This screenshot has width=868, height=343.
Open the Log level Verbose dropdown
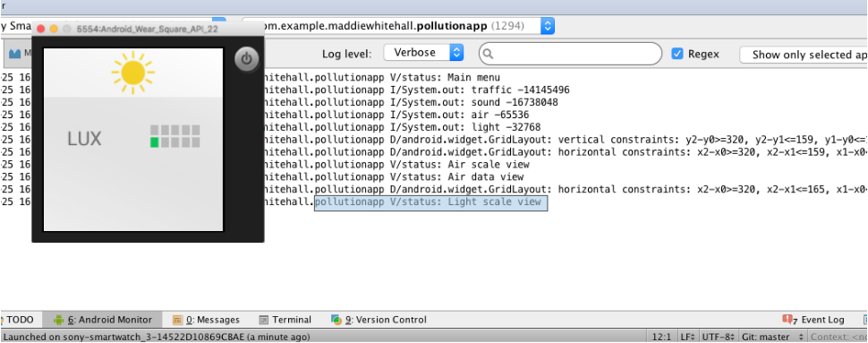(423, 53)
